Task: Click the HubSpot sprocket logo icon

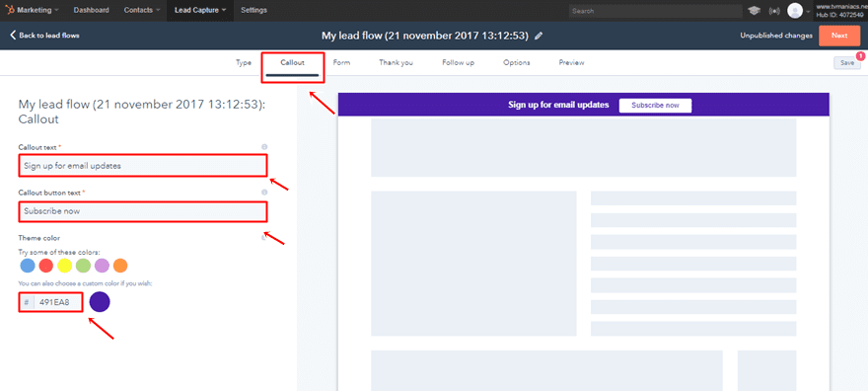Action: [10, 10]
